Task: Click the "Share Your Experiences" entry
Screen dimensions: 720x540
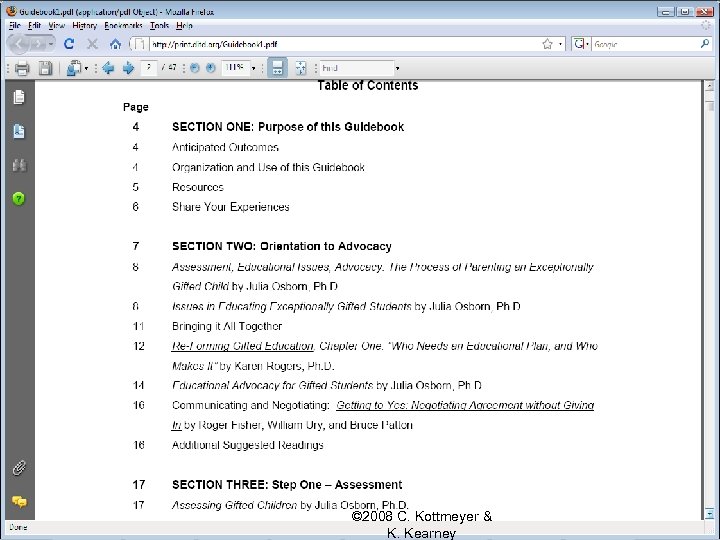Action: pyautogui.click(x=231, y=207)
